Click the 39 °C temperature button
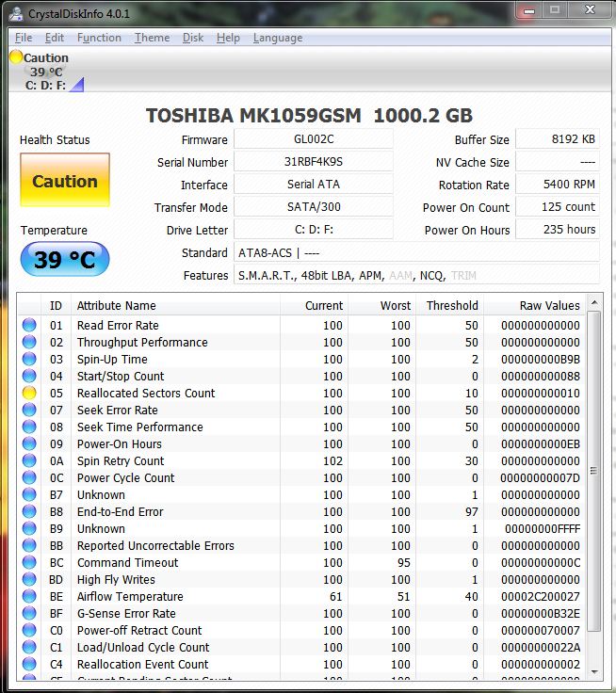This screenshot has width=616, height=693. point(65,259)
